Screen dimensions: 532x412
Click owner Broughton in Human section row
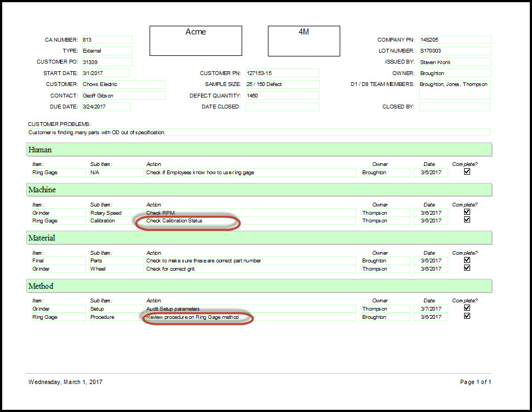point(386,173)
